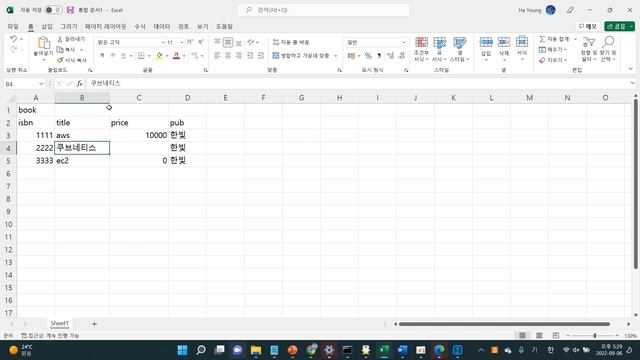This screenshot has height=360, width=640.
Task: Click the Borders grid icon
Action: coord(141,56)
